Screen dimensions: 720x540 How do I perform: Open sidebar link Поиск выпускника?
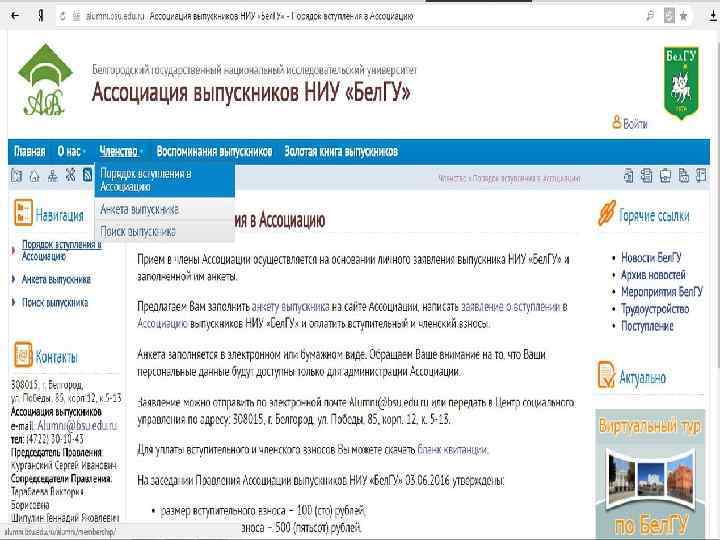coord(55,302)
